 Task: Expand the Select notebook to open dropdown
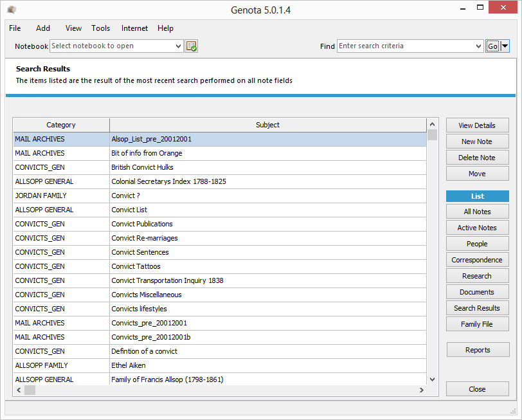click(x=179, y=46)
